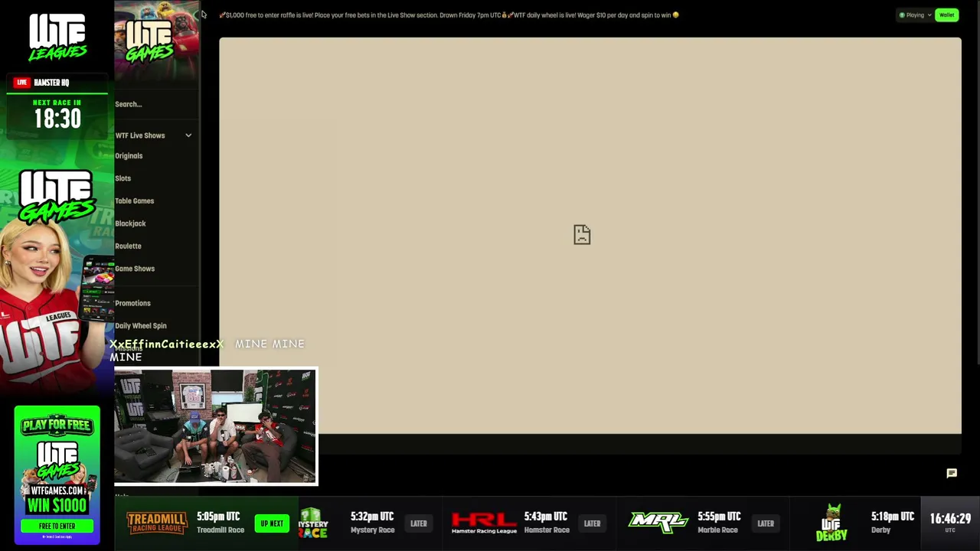Viewport: 980px width, 551px height.
Task: Open Game Shows category
Action: [x=135, y=269]
